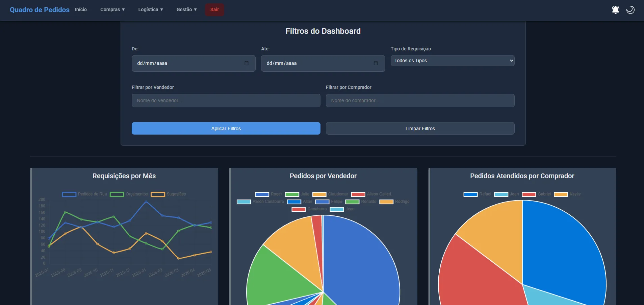Toggle Jean in the Pedidos por Vendedor legend
Image resolution: width=644 pixels, height=305 pixels.
(x=342, y=209)
